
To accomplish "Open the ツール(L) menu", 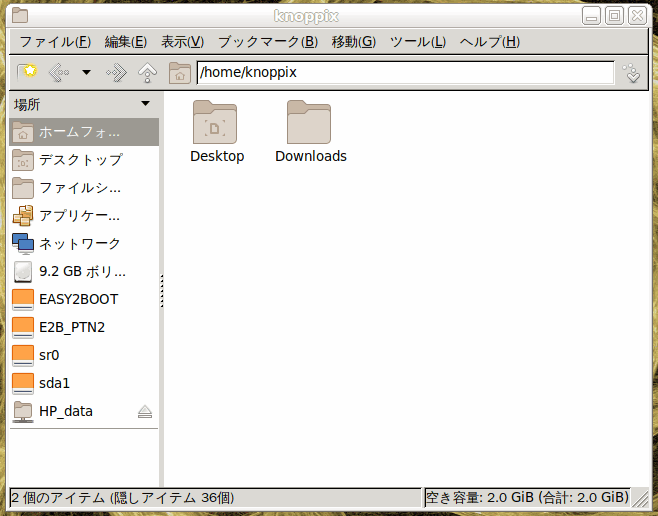I will [418, 42].
